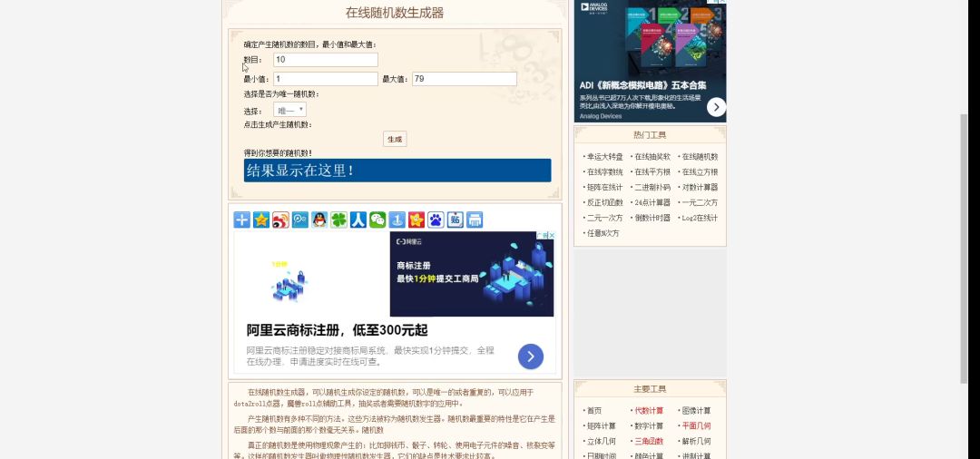This screenshot has height=459, width=980.
Task: Share to Baidu using paw icon
Action: click(436, 220)
